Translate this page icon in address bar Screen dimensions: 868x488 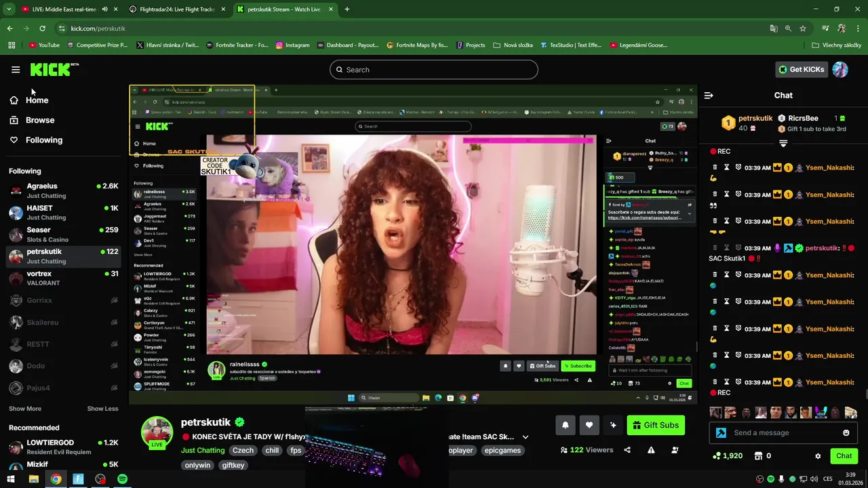774,28
